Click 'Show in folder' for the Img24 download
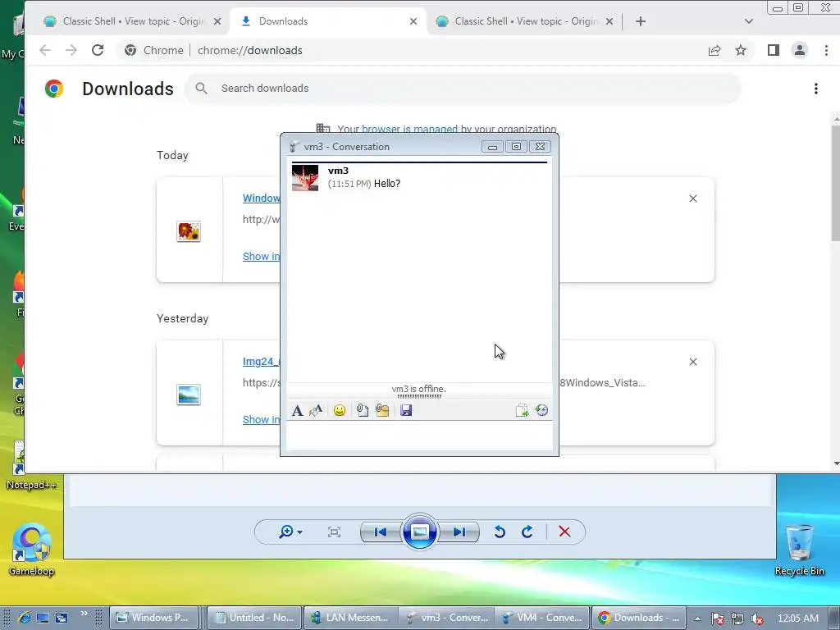The width and height of the screenshot is (840, 630). 261,419
